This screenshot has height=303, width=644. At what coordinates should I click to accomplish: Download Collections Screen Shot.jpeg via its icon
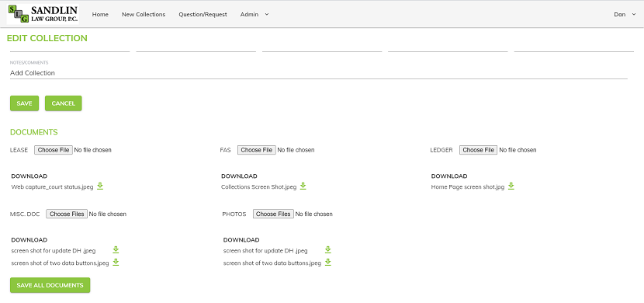[303, 186]
